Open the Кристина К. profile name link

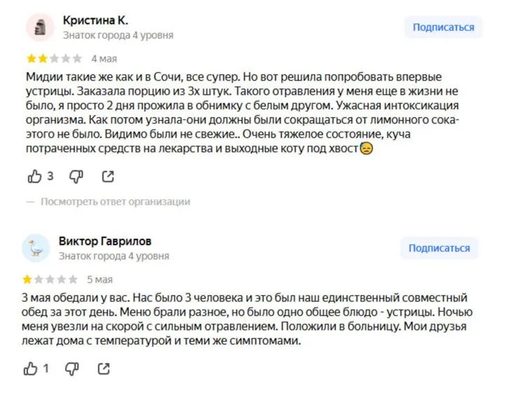[96, 20]
